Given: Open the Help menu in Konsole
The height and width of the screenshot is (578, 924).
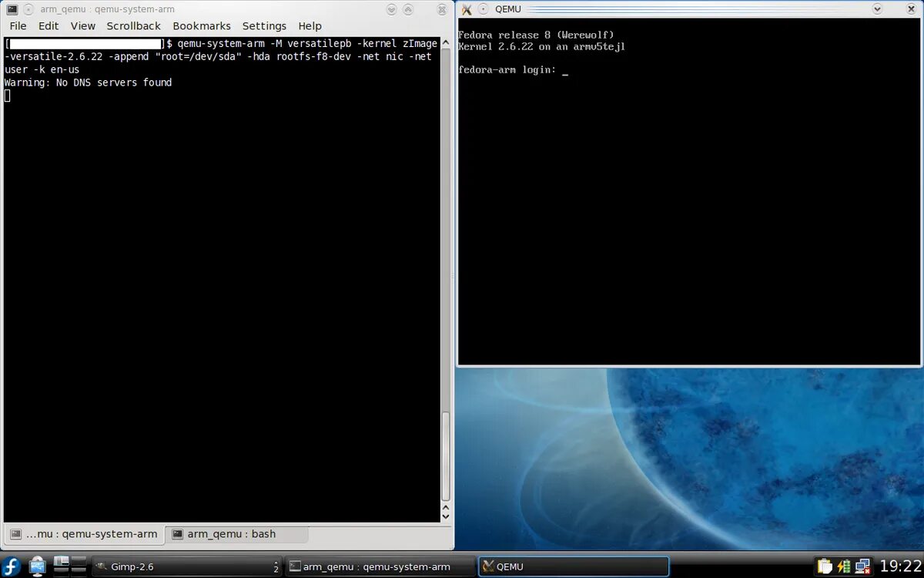Looking at the screenshot, I should 310,25.
